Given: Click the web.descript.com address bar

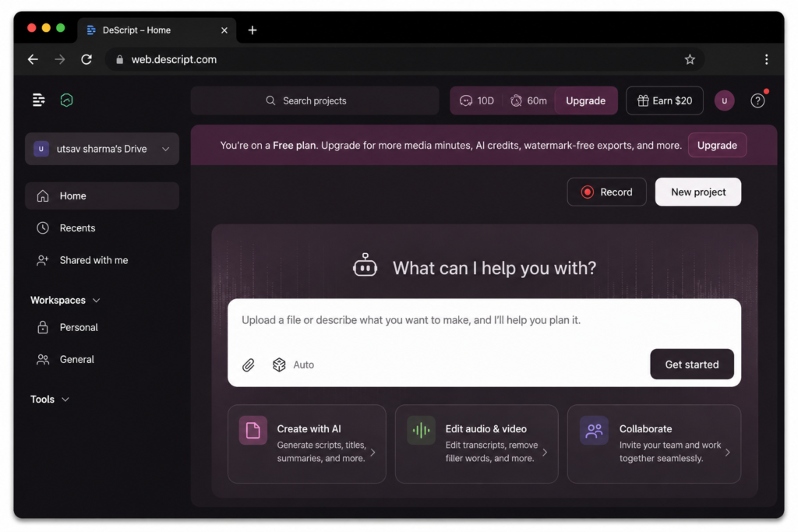Looking at the screenshot, I should [x=404, y=59].
